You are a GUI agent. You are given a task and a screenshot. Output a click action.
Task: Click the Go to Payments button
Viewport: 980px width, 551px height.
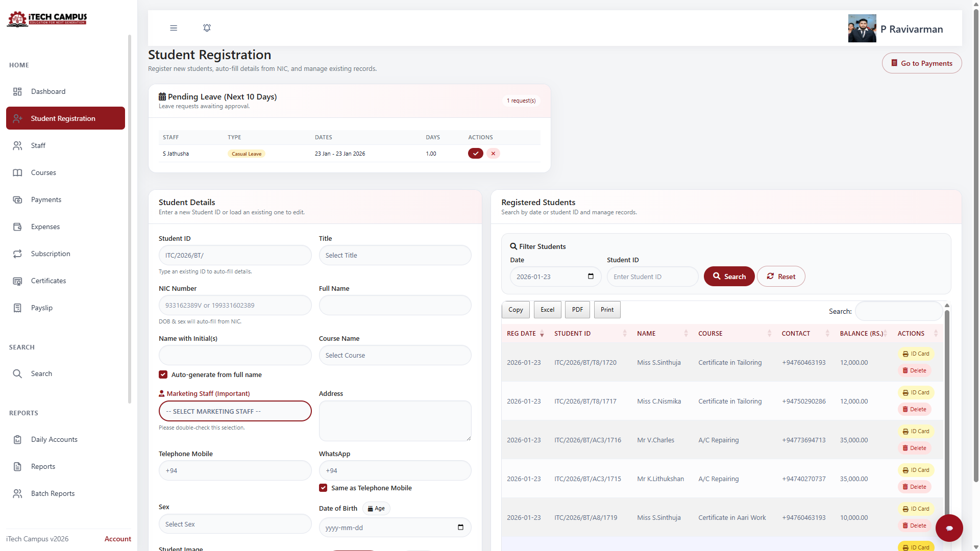coord(921,63)
